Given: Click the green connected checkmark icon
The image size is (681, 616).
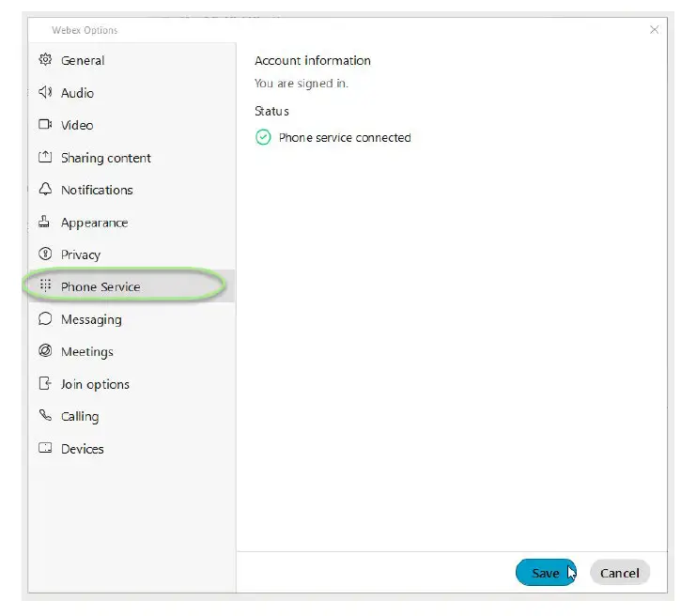Looking at the screenshot, I should coord(263,137).
